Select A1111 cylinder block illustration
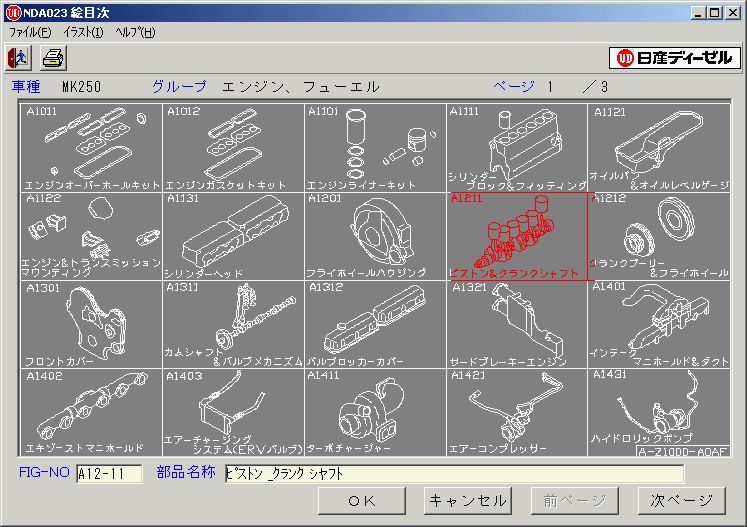The image size is (747, 527). tap(516, 147)
